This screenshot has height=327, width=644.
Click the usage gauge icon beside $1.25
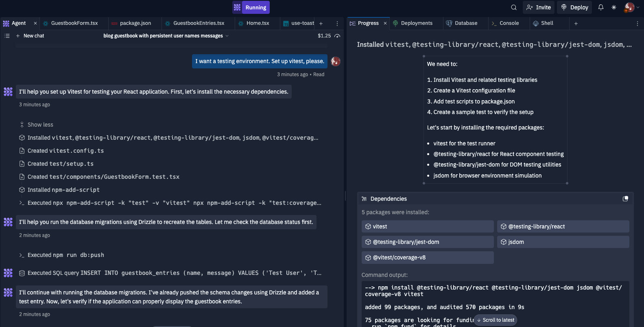(337, 36)
